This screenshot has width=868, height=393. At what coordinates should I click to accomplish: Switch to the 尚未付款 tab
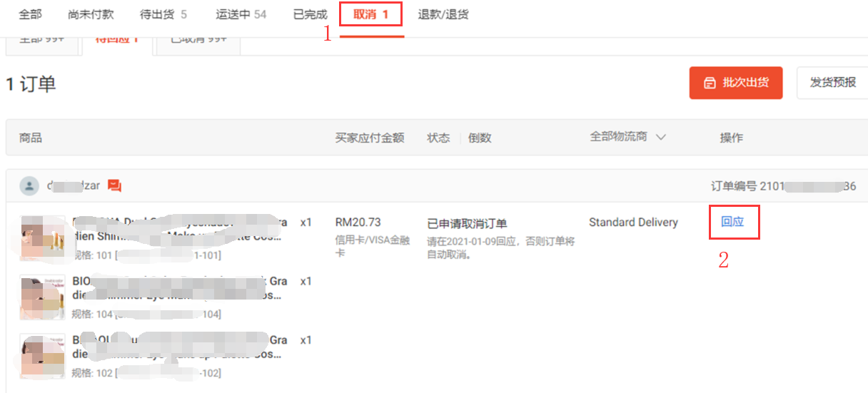click(x=90, y=14)
